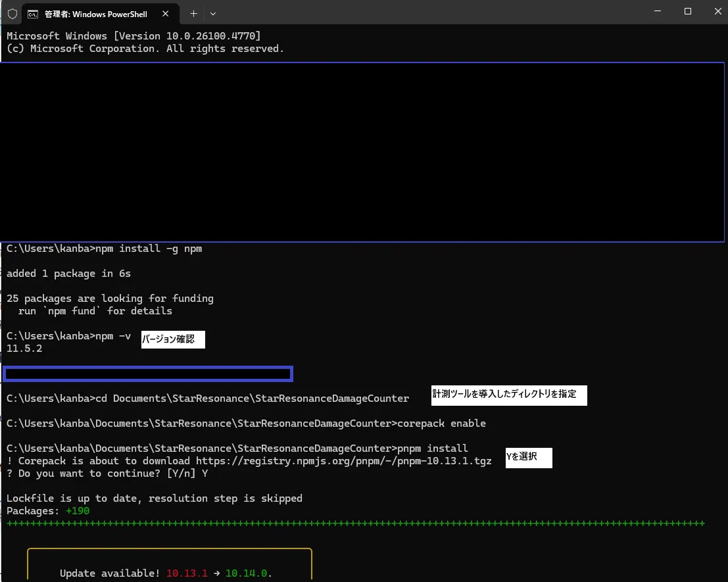Screen dimensions: 728x582
Task: Click the large blacked-out redacted region
Action: (x=364, y=153)
